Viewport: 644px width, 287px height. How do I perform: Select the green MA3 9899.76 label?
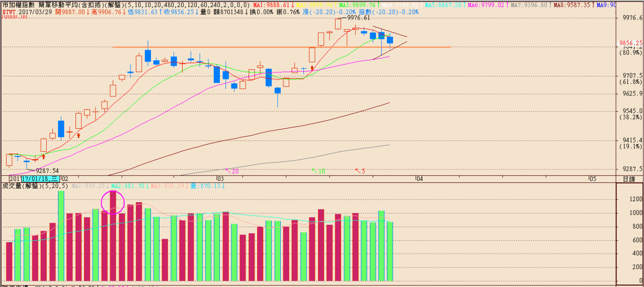[358, 5]
